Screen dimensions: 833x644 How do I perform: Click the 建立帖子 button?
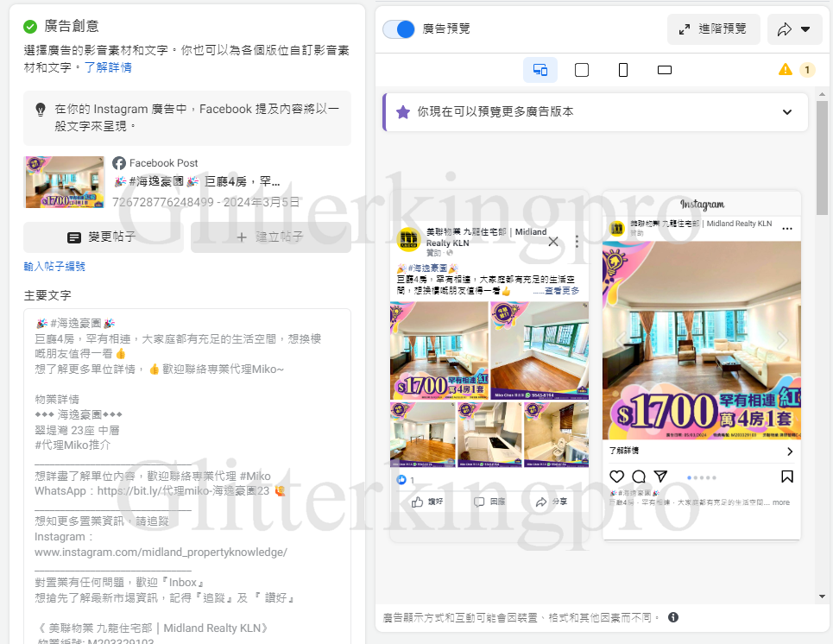coord(271,237)
